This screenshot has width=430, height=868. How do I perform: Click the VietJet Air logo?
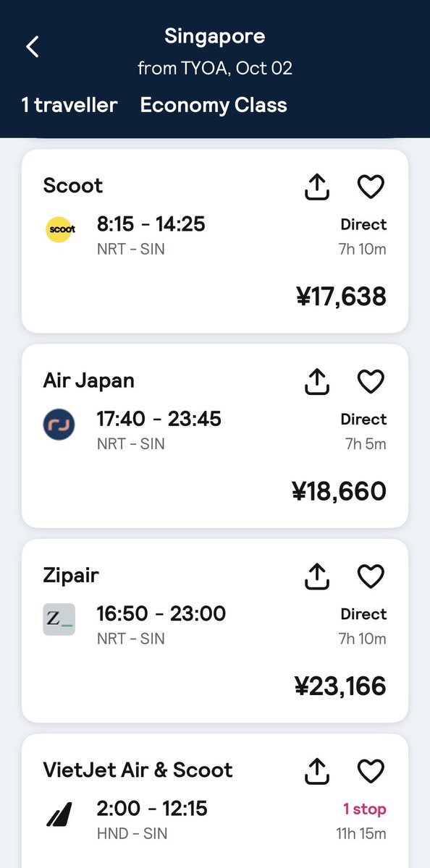[x=59, y=815]
